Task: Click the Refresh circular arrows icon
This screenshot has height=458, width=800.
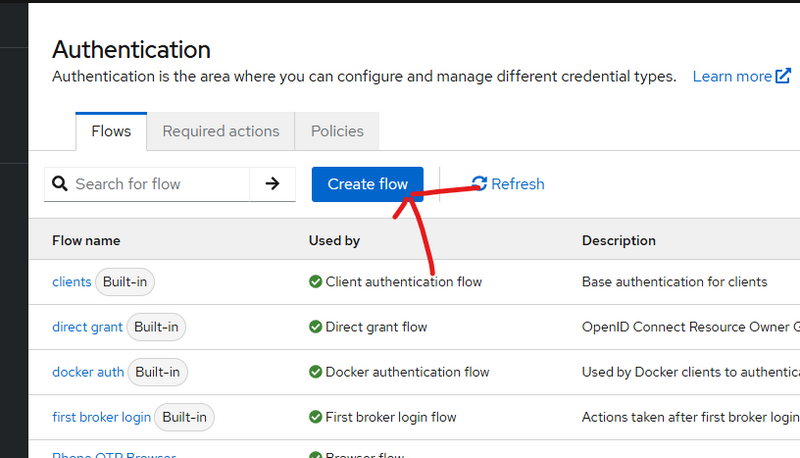Action: pos(479,183)
